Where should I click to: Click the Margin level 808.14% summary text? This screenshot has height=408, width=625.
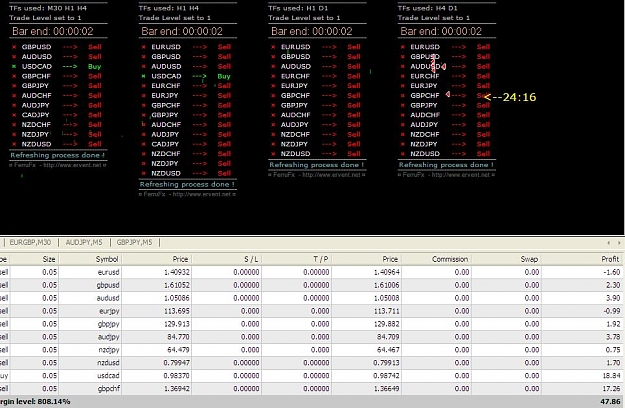click(x=35, y=402)
